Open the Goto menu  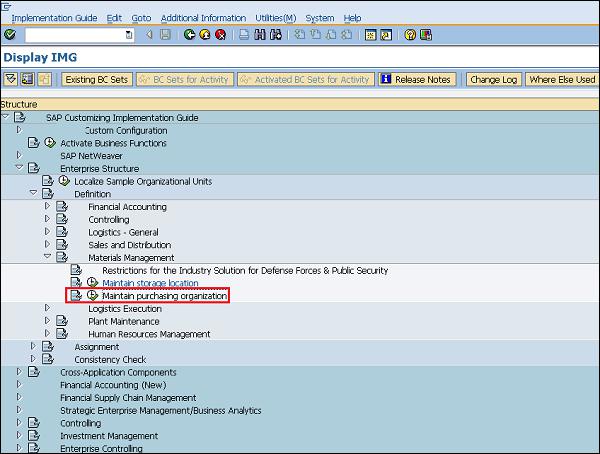[x=141, y=18]
